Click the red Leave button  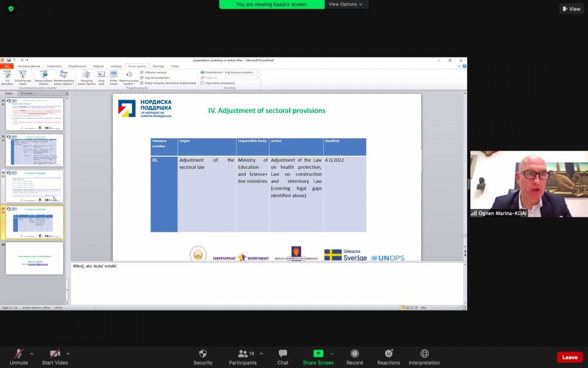569,357
